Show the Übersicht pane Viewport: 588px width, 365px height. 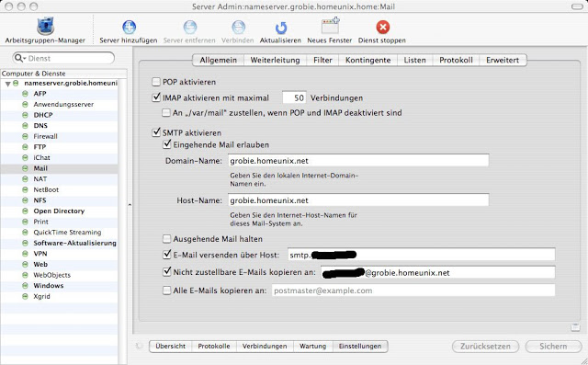coord(171,347)
